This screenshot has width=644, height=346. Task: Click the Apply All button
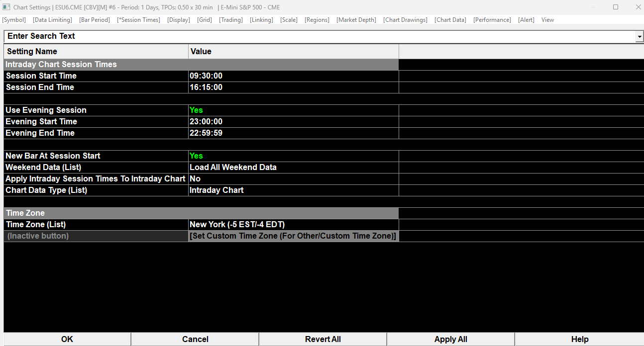click(x=450, y=339)
